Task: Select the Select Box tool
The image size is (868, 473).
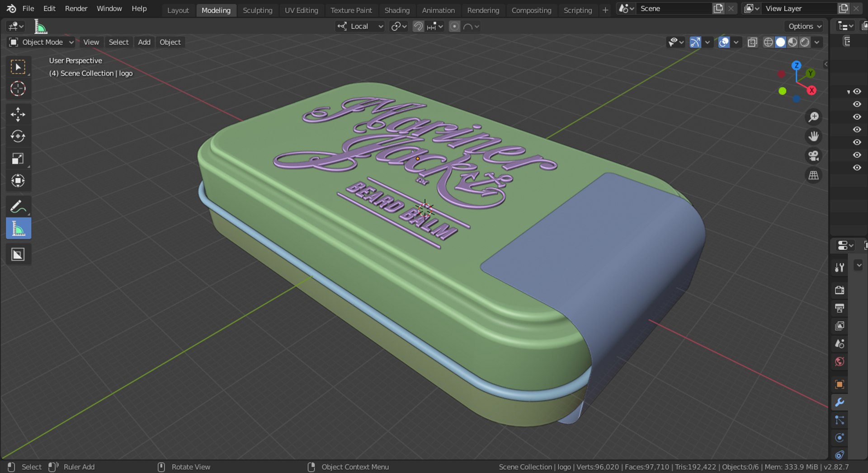Action: click(18, 67)
